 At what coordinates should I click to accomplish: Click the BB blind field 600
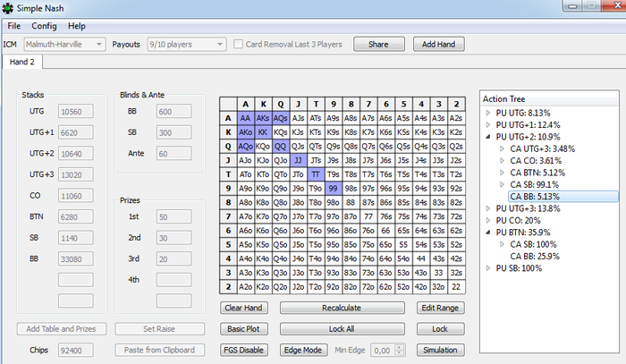(x=173, y=112)
